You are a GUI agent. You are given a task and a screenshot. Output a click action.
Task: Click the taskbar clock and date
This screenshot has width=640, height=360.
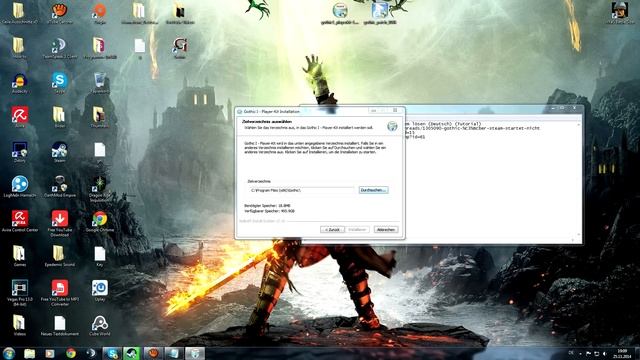pyautogui.click(x=622, y=354)
